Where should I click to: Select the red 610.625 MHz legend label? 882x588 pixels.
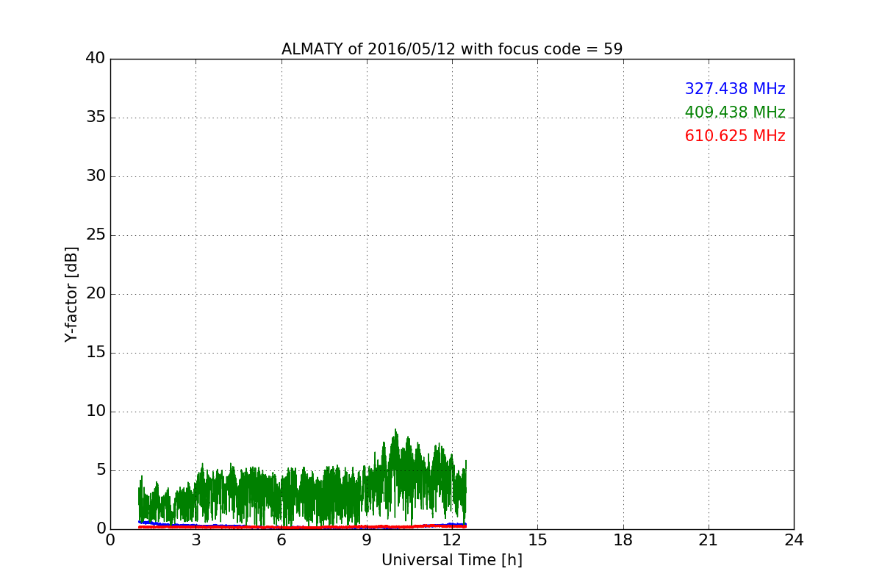tap(735, 136)
